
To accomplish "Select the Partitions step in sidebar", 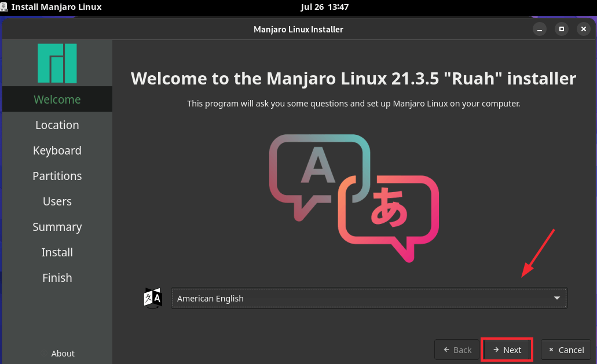I will pyautogui.click(x=57, y=176).
